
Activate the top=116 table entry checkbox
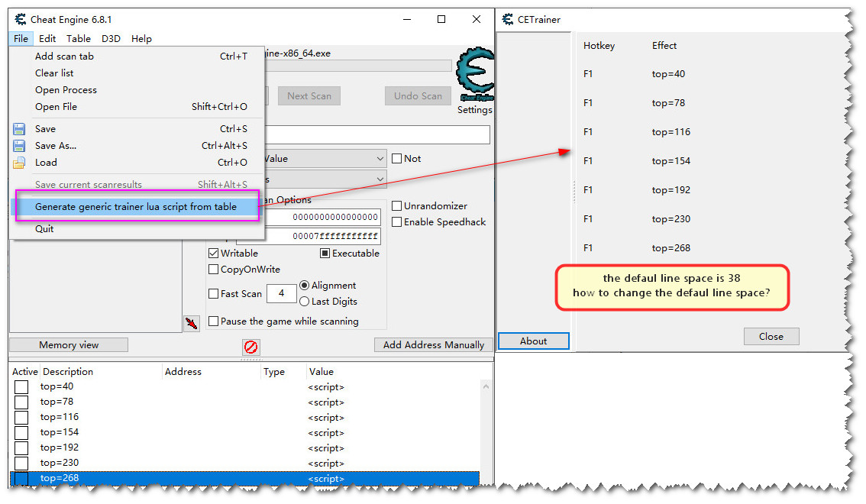tap(21, 418)
